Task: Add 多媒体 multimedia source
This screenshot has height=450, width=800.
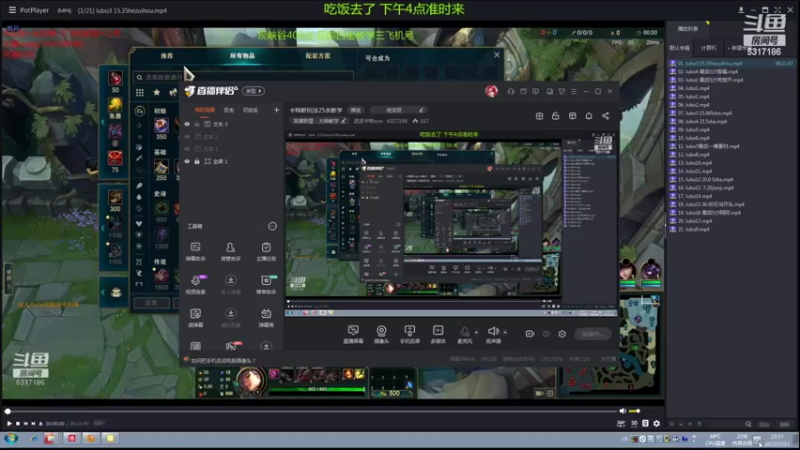Action: (438, 334)
